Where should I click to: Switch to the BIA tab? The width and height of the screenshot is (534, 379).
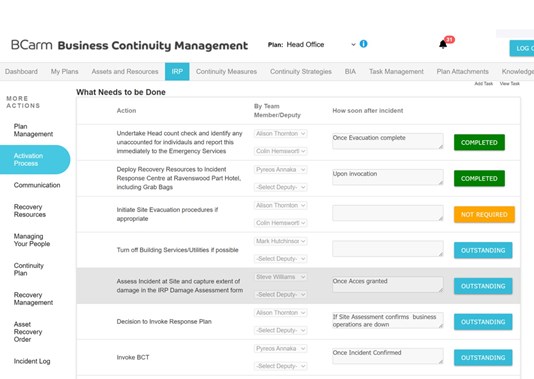pyautogui.click(x=350, y=72)
